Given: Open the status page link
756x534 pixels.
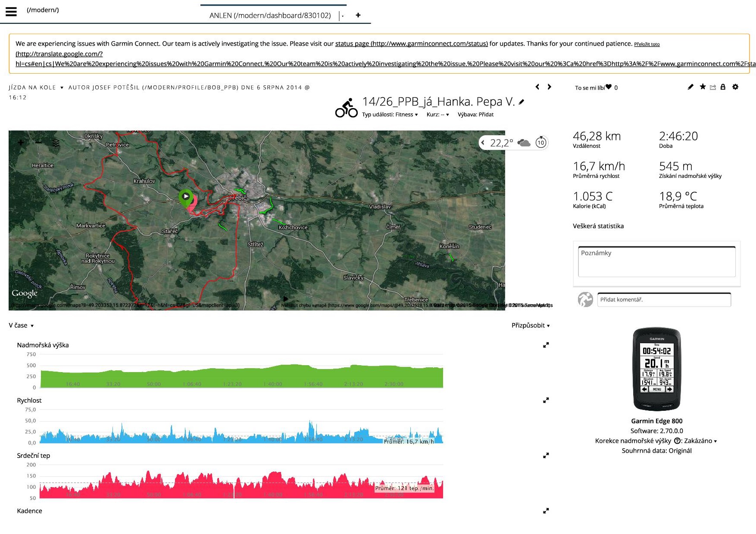Looking at the screenshot, I should pyautogui.click(x=411, y=43).
